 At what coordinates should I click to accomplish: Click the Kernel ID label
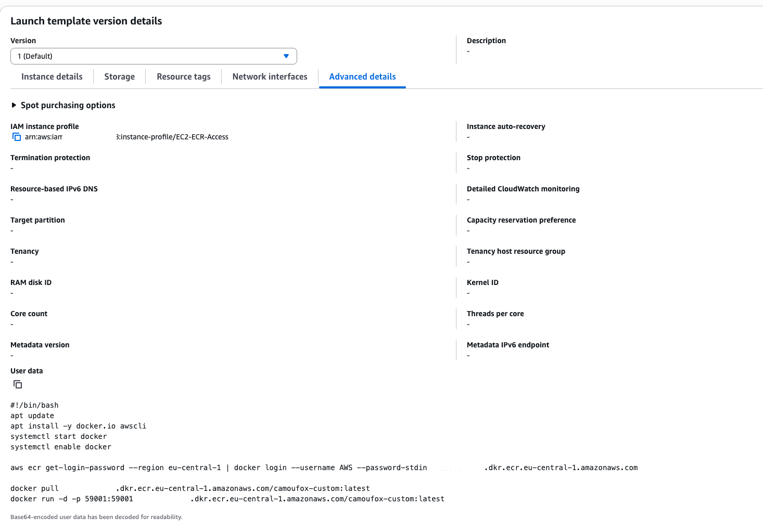[482, 282]
